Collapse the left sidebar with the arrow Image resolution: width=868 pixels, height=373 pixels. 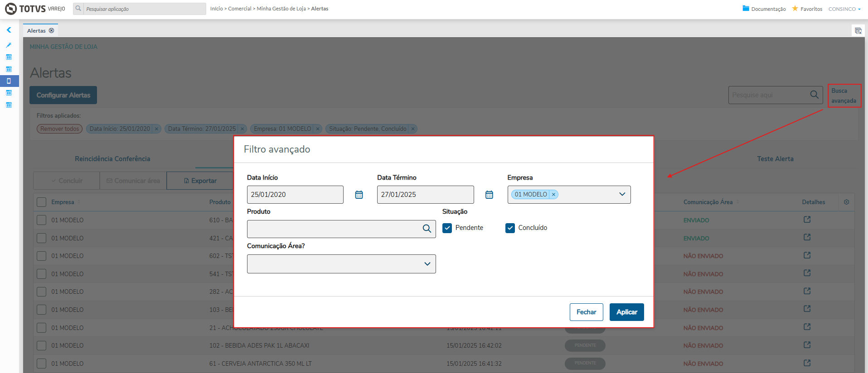click(x=9, y=30)
